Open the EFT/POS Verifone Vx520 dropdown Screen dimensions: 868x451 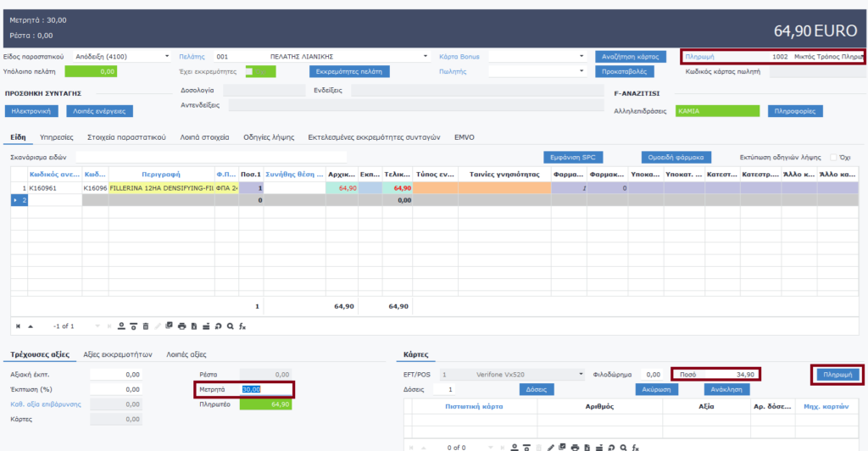[581, 374]
